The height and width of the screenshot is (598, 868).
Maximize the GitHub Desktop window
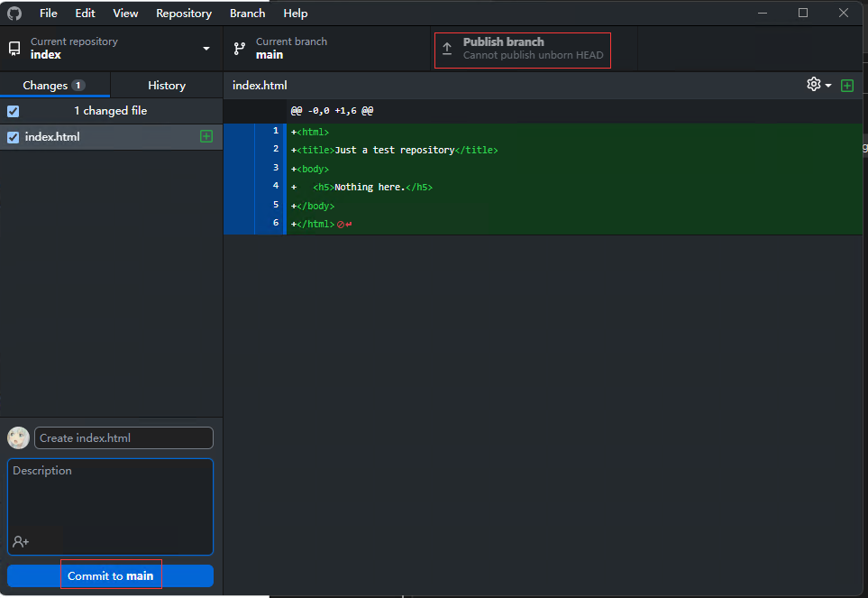[x=803, y=13]
